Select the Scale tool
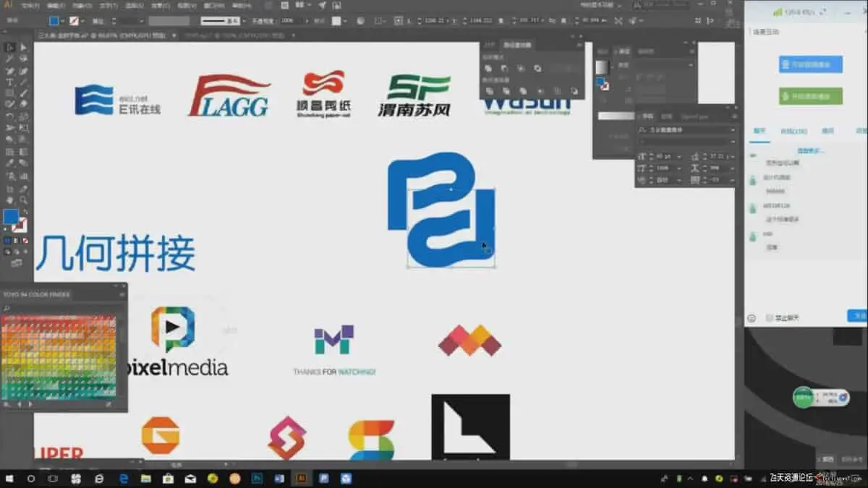 click(x=23, y=116)
